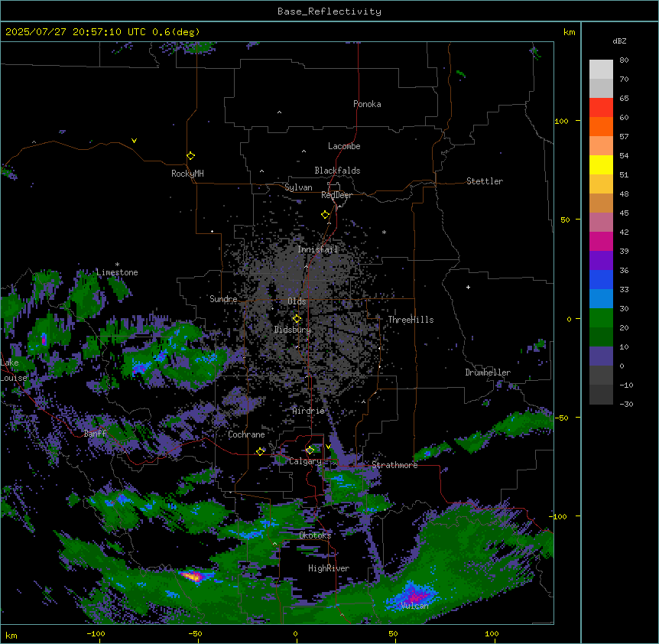Click the Airdrie label
The width and height of the screenshot is (659, 644).
[x=309, y=411]
